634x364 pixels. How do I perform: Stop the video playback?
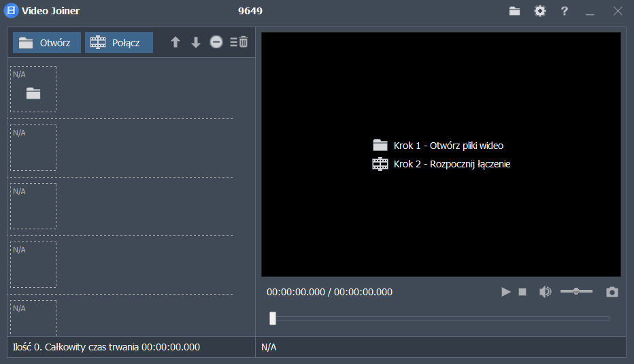(522, 292)
